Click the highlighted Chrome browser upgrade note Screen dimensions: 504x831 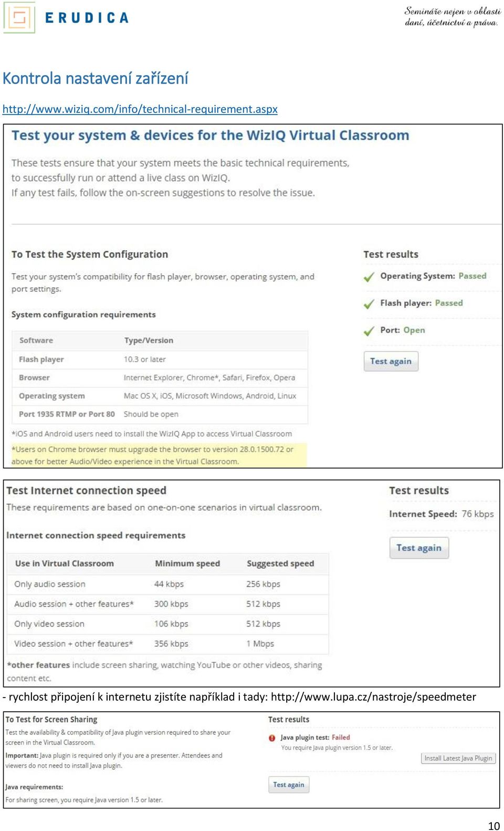[x=159, y=455]
